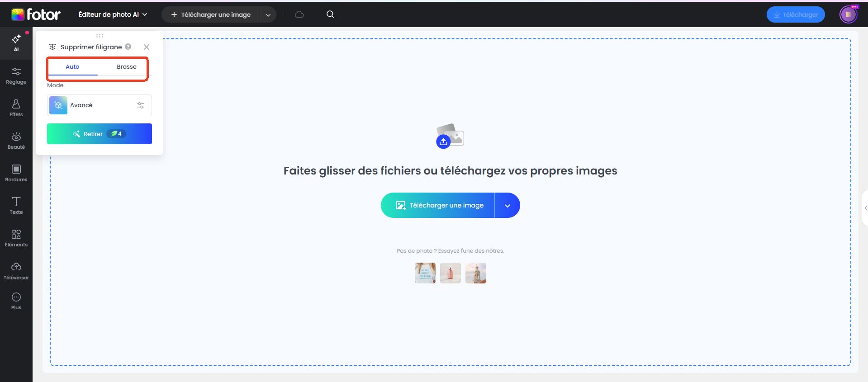
Task: Expand the collapsed right side panel arrow
Action: click(865, 208)
